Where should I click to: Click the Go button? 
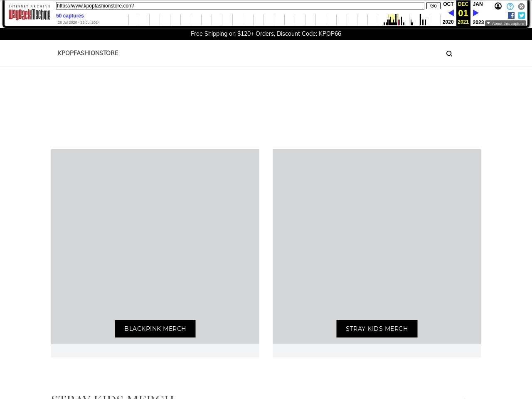coord(433,6)
